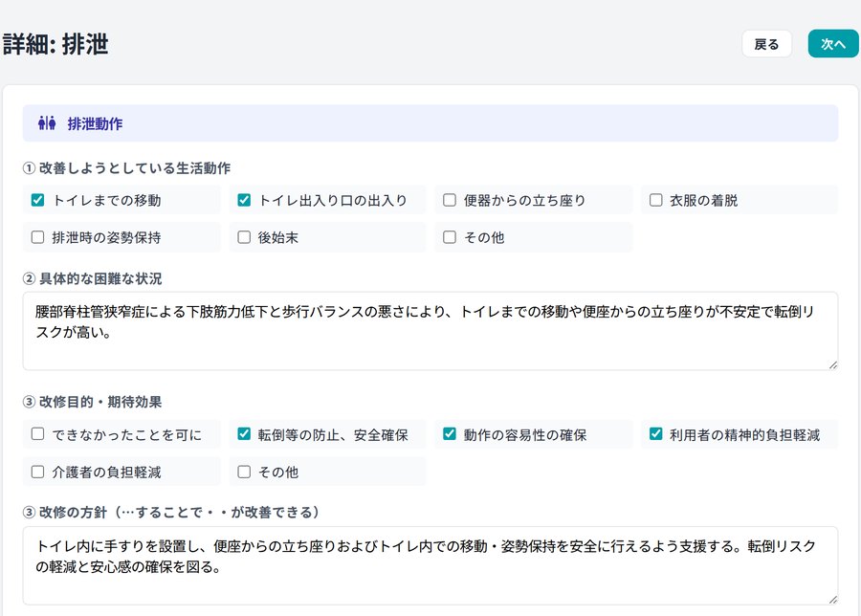
Task: Uncheck 転倒等の防止、安全確保 checkbox
Action: pos(244,434)
